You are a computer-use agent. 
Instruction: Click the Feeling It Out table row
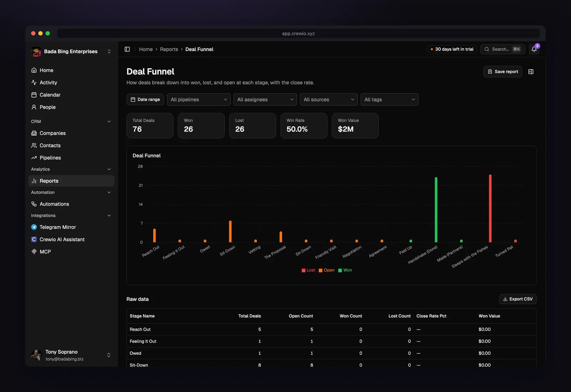pos(332,341)
